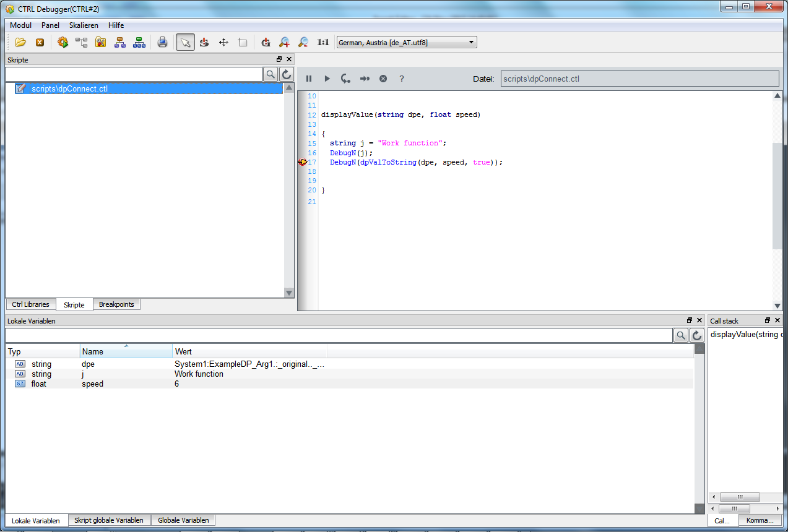The height and width of the screenshot is (532, 788).
Task: Open the Skalieren menu
Action: point(84,25)
